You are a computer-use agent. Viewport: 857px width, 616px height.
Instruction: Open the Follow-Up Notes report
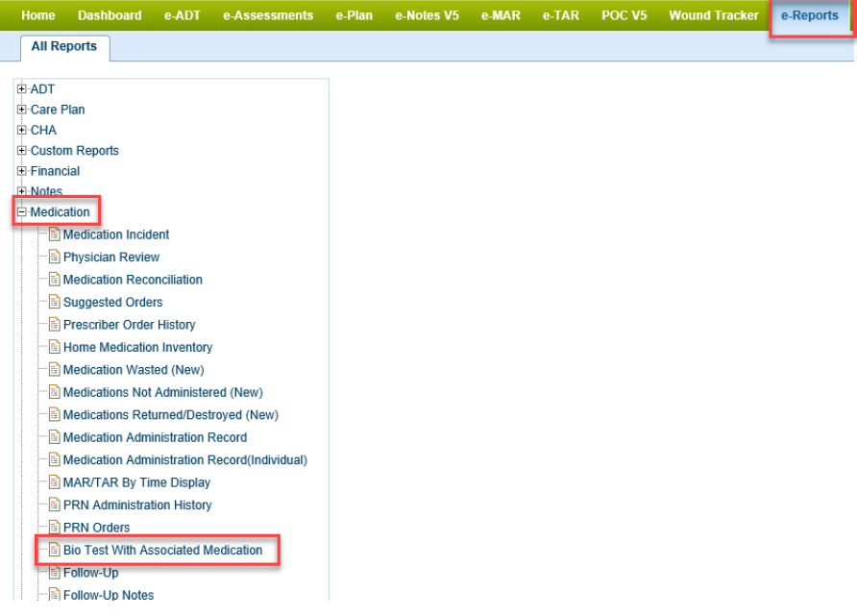tap(109, 595)
